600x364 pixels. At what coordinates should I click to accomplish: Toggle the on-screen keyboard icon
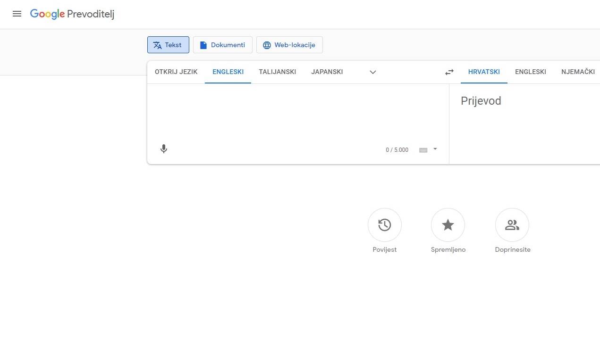tap(423, 150)
